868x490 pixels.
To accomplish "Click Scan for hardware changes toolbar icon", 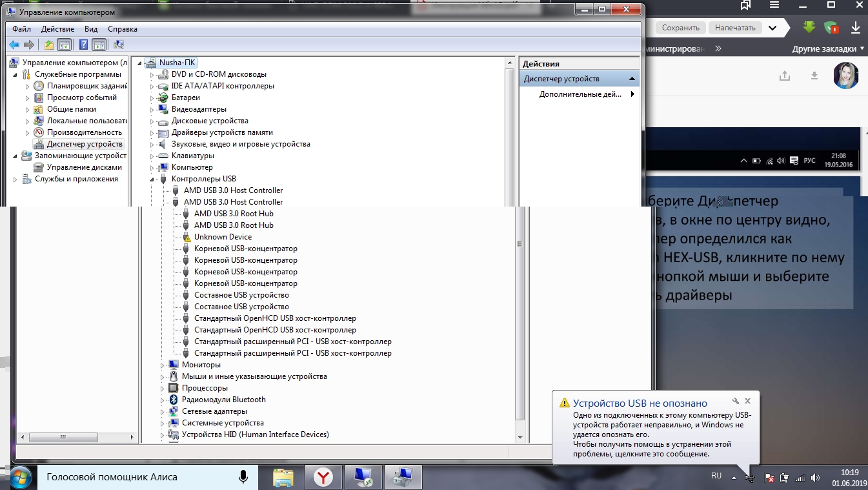I will click(x=118, y=45).
